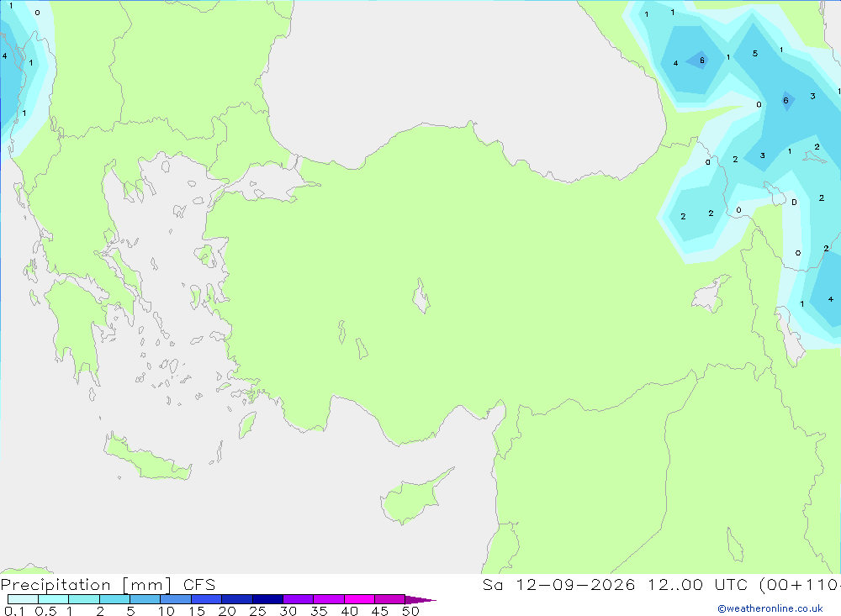Click the '0.1' legend label
This screenshot has width=841, height=616.
coord(14,611)
